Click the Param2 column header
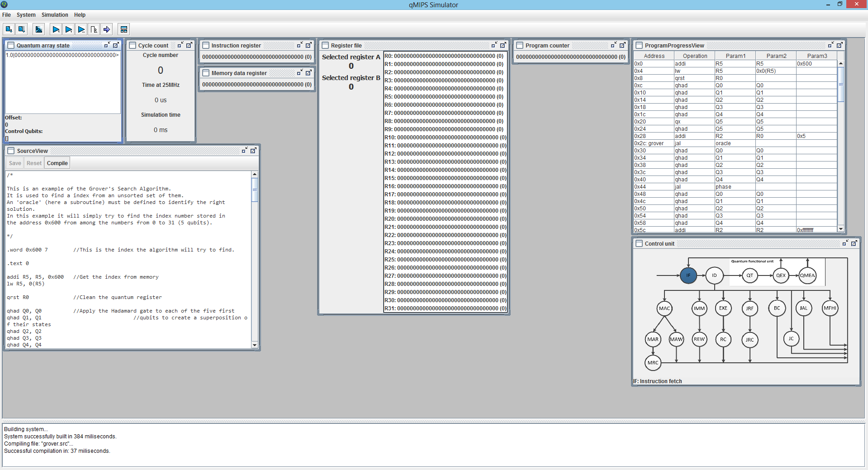The image size is (868, 470). pyautogui.click(x=776, y=56)
